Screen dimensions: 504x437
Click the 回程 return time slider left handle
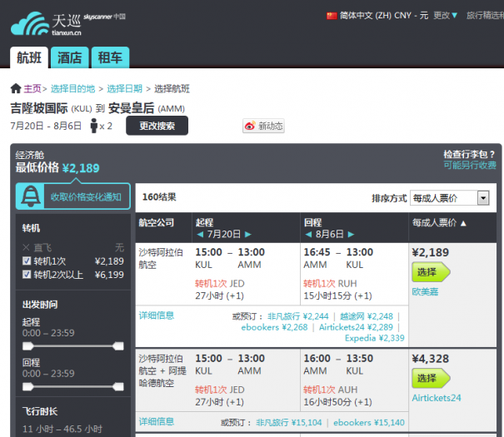pyautogui.click(x=27, y=386)
